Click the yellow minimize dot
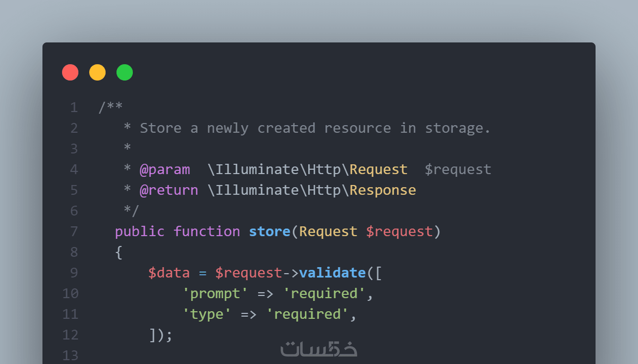The width and height of the screenshot is (638, 364). click(x=97, y=72)
